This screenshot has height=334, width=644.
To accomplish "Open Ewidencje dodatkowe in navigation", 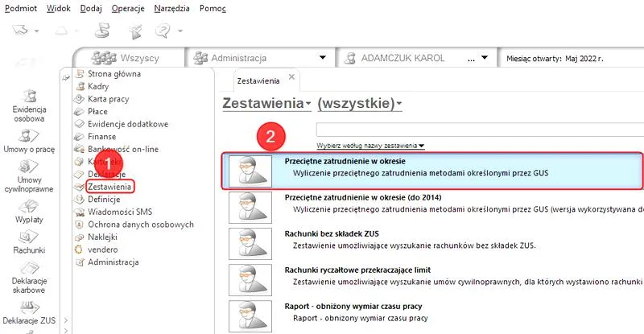I will click(x=128, y=124).
